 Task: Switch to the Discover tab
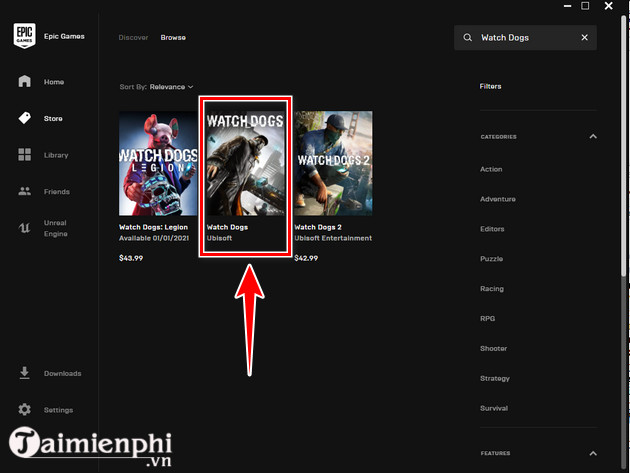(x=133, y=37)
